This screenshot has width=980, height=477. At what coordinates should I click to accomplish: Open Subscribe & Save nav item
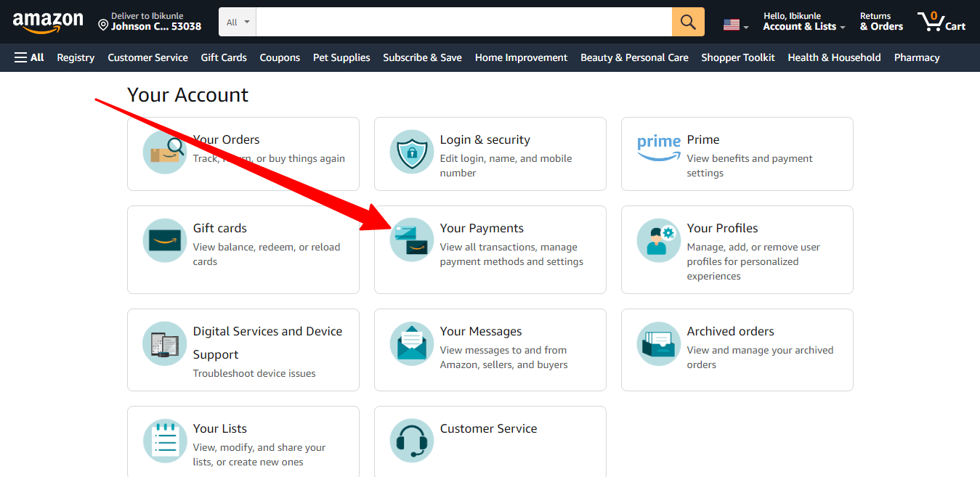[422, 57]
